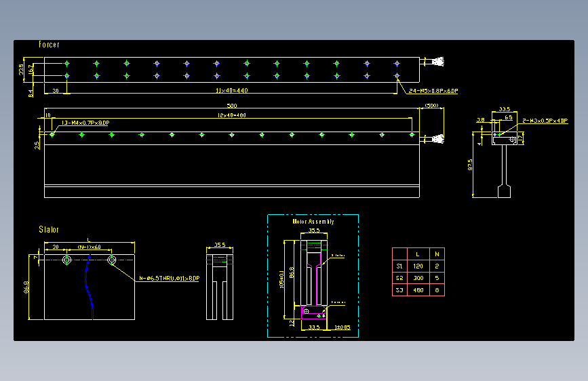Select the "S1" row label
This screenshot has height=381, width=588.
pyautogui.click(x=399, y=266)
